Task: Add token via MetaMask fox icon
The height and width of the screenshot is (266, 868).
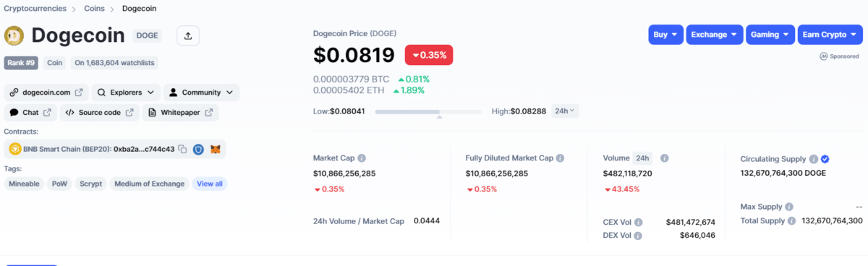Action: click(216, 149)
